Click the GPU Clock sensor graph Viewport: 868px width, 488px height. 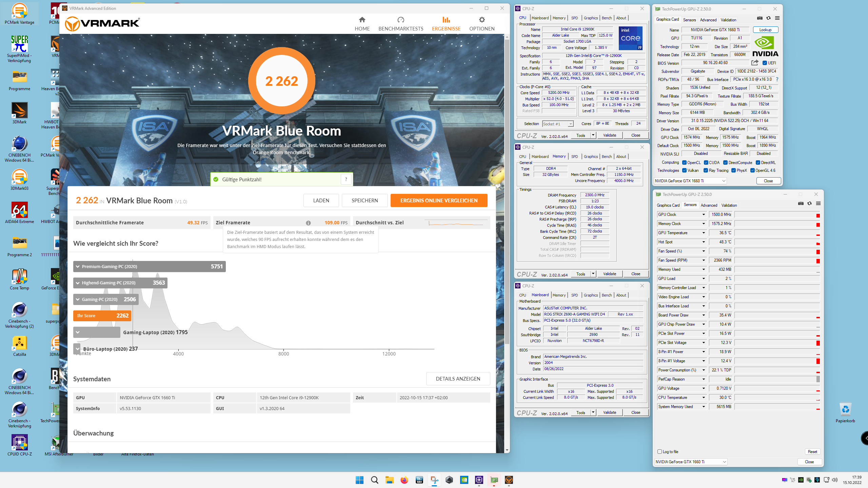click(x=777, y=215)
